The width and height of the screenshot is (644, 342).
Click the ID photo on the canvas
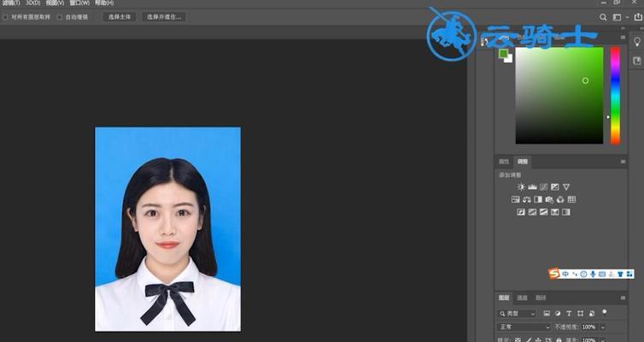coord(168,229)
